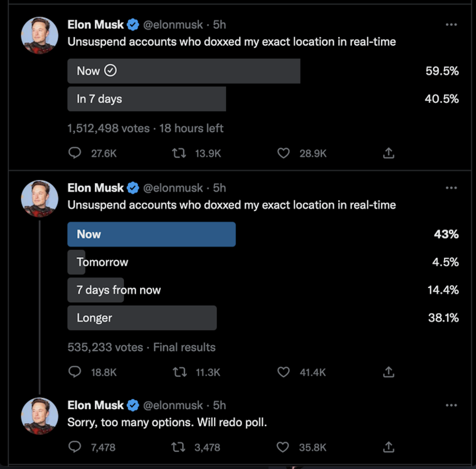Image resolution: width=476 pixels, height=469 pixels.
Task: Retweet the final results poll tweet
Action: tap(179, 372)
